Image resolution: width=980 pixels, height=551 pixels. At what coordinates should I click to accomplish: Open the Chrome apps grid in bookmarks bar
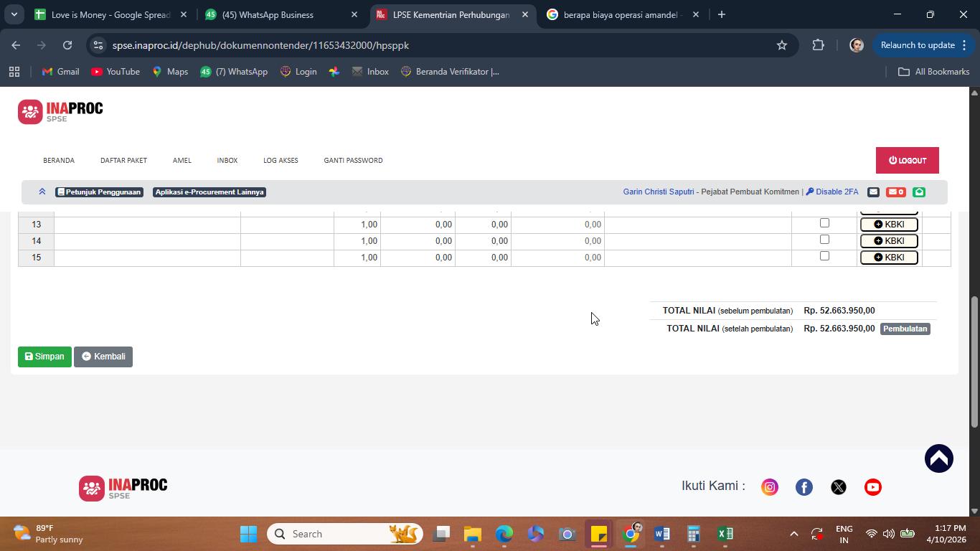(14, 72)
